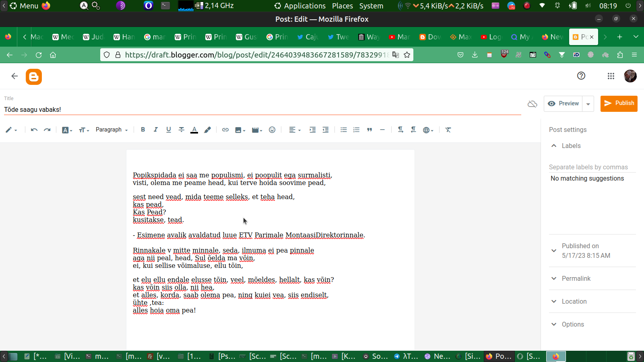This screenshot has height=362, width=644.
Task: Switch to the Dov Blogger tab
Action: point(430,37)
